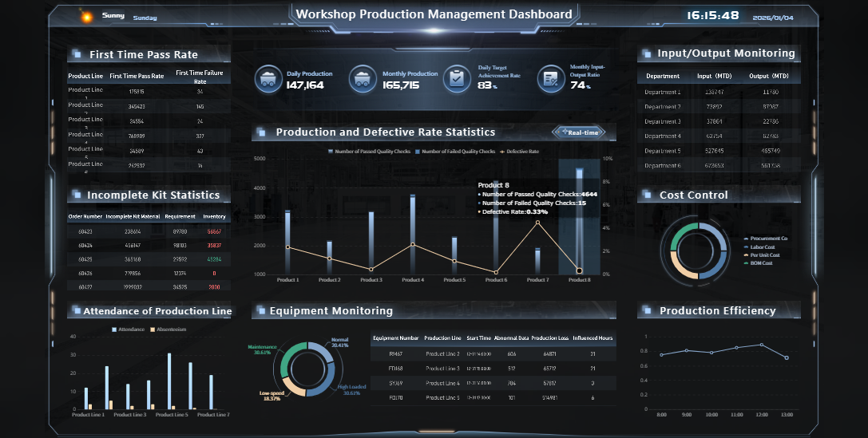
Task: Click the First Time Failure Rate column header
Action: click(200, 77)
